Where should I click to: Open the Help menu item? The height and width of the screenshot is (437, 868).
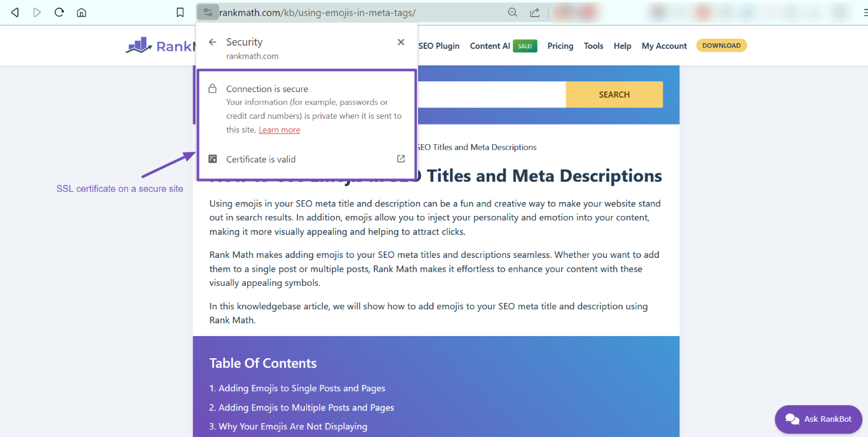(623, 46)
